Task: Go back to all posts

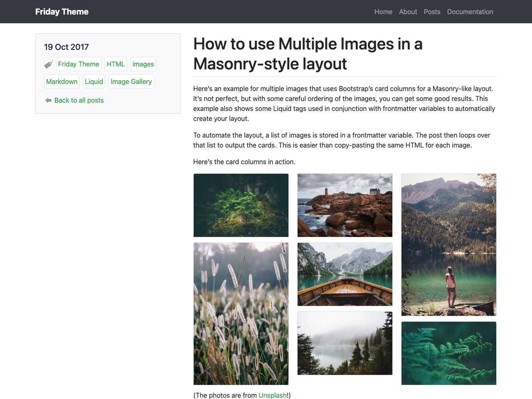Action: point(79,100)
